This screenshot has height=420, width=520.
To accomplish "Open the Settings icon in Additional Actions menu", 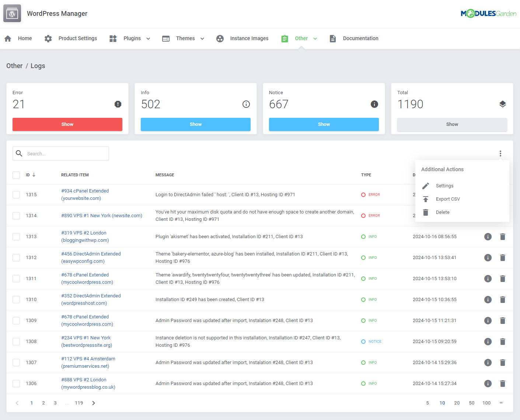I will pyautogui.click(x=426, y=186).
